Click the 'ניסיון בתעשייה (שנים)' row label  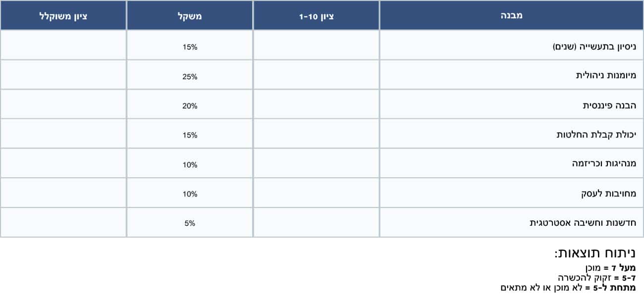pyautogui.click(x=594, y=47)
